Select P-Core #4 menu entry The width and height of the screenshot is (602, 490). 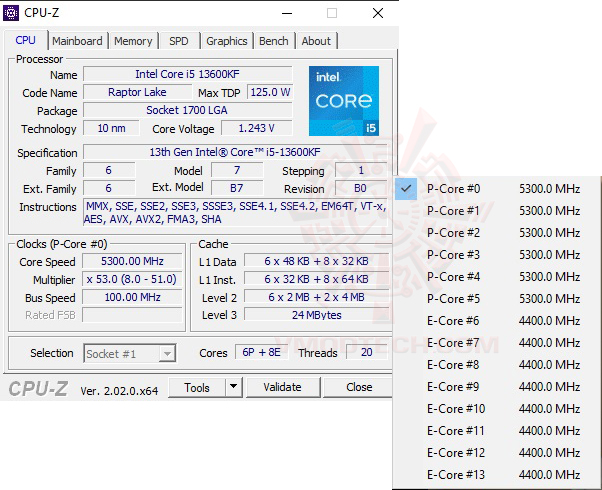click(x=498, y=276)
